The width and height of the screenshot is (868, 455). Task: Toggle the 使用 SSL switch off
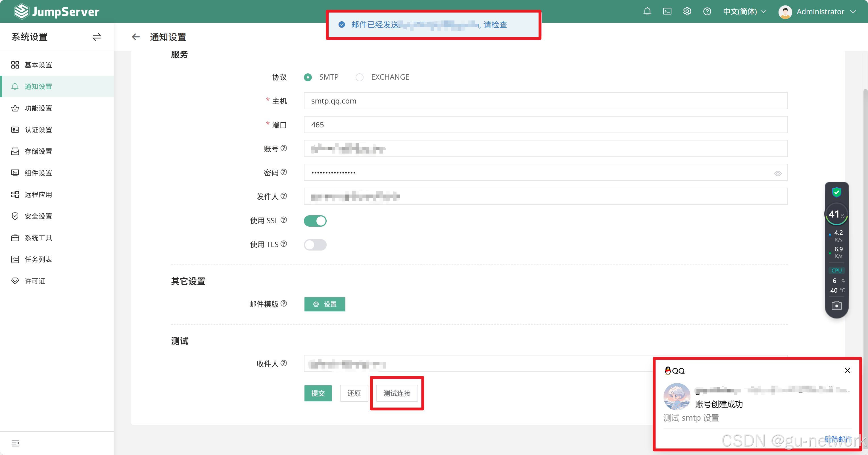click(315, 221)
